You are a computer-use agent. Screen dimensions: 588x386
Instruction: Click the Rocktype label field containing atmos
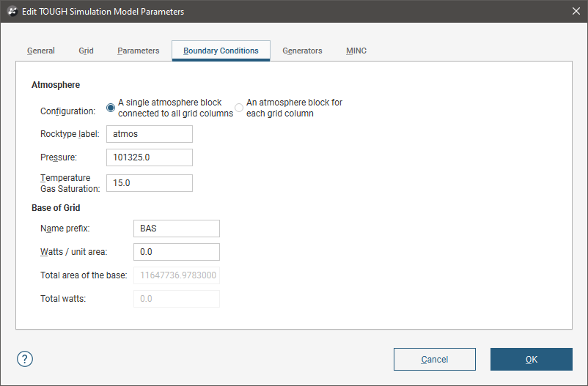(149, 134)
